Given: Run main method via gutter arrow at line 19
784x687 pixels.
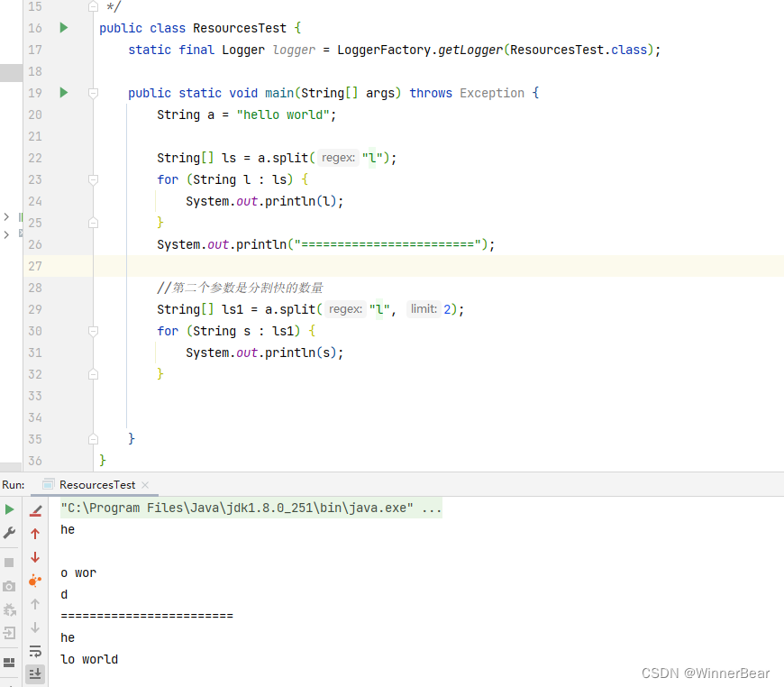Looking at the screenshot, I should pyautogui.click(x=63, y=93).
